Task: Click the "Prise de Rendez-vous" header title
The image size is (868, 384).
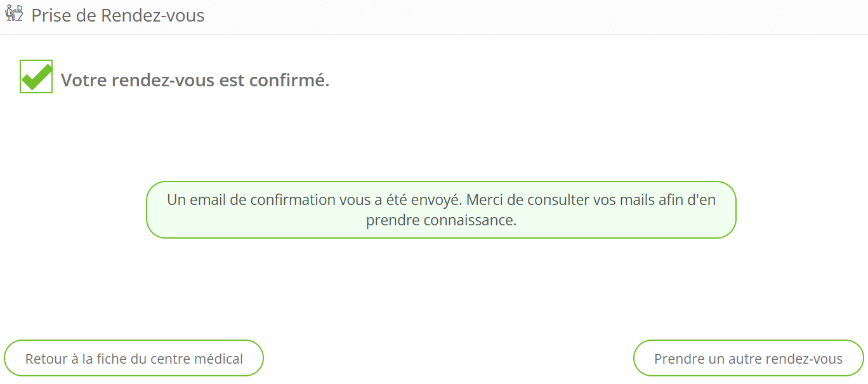Action: point(118,15)
